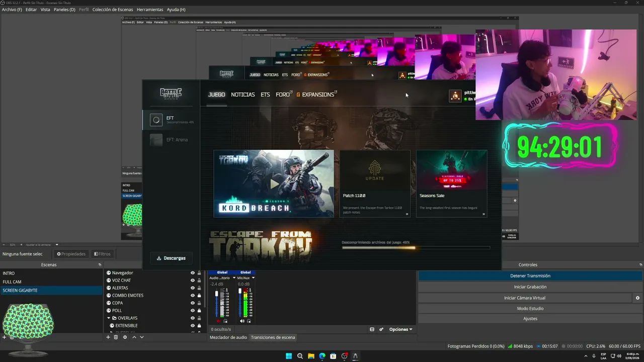The image size is (644, 362).
Task: Hide the VOZ CHAT source
Action: 192,281
